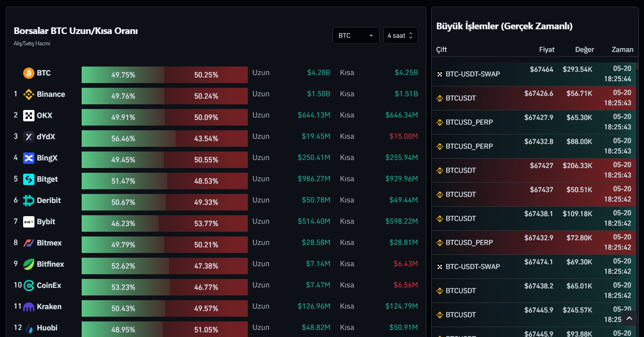The image size is (644, 337).
Task: Click the OKX exchange logo icon
Action: click(x=29, y=116)
